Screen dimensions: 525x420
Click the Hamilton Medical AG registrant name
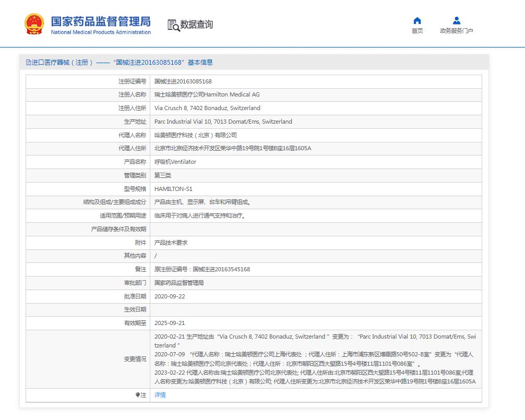coord(207,95)
